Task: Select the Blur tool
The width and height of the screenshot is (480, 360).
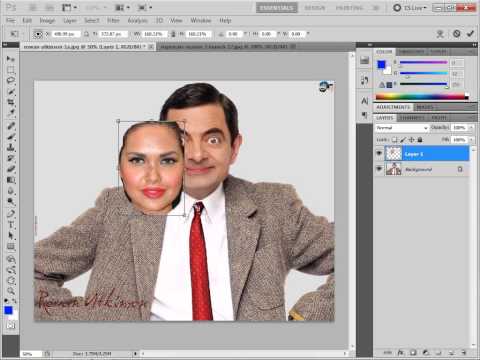Action: tap(11, 191)
